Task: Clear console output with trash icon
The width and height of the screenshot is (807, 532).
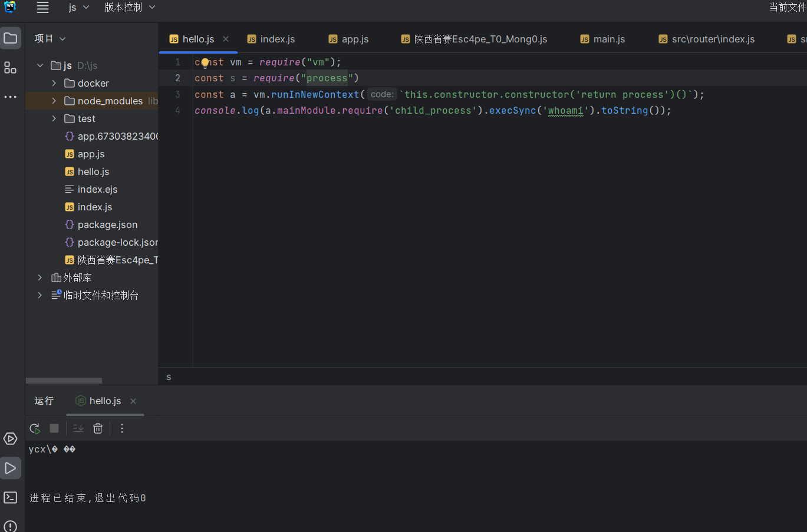Action: tap(98, 428)
